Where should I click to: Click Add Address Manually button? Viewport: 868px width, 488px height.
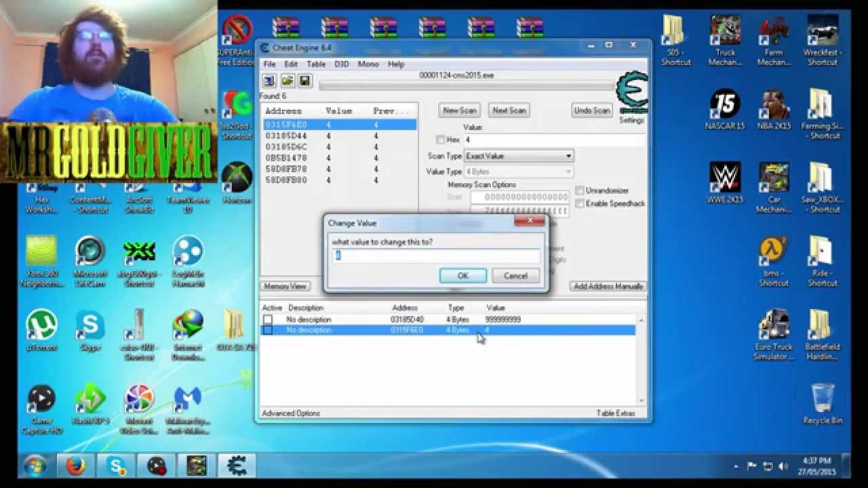[608, 286]
